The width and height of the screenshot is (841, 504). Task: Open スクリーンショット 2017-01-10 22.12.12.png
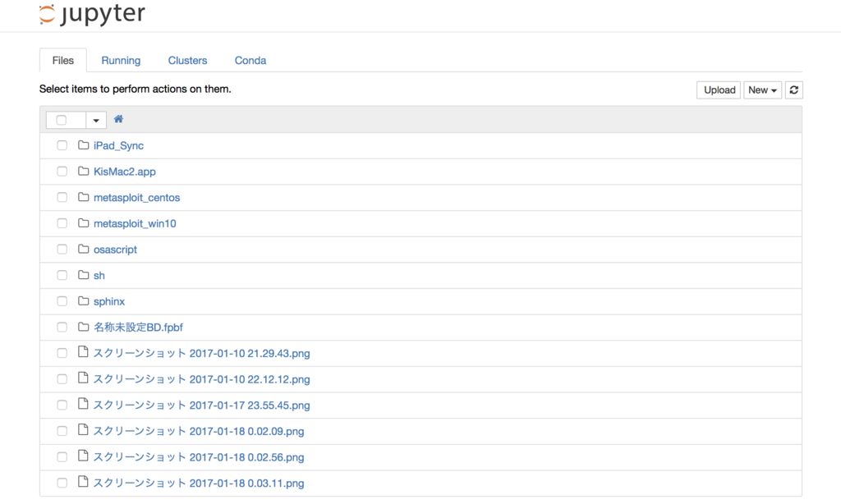(202, 379)
